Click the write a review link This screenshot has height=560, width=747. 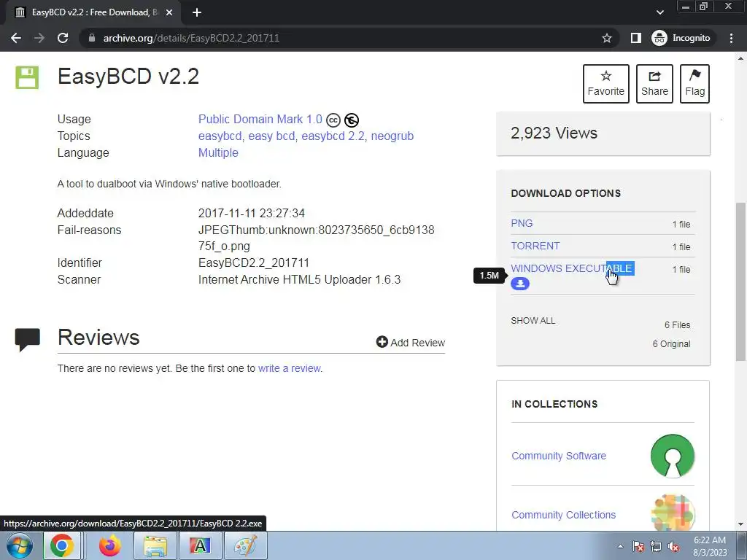click(289, 368)
